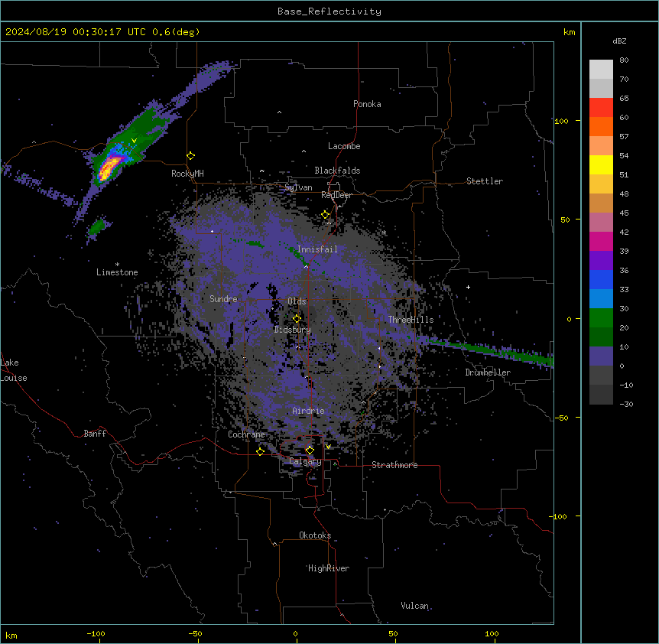Viewport: 659px width, 644px height.
Task: Select the magenta 39-42 dBZ legend swatch
Action: 601,241
